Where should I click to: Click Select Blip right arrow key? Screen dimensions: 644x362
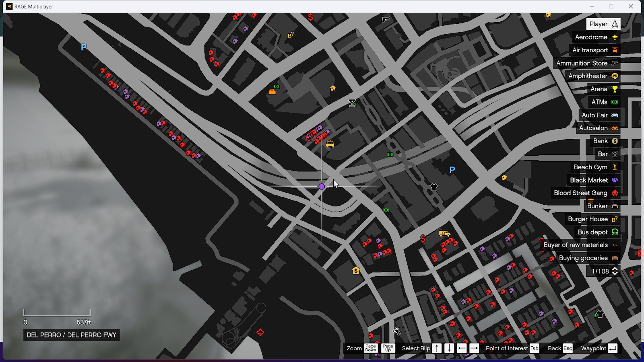tap(474, 348)
